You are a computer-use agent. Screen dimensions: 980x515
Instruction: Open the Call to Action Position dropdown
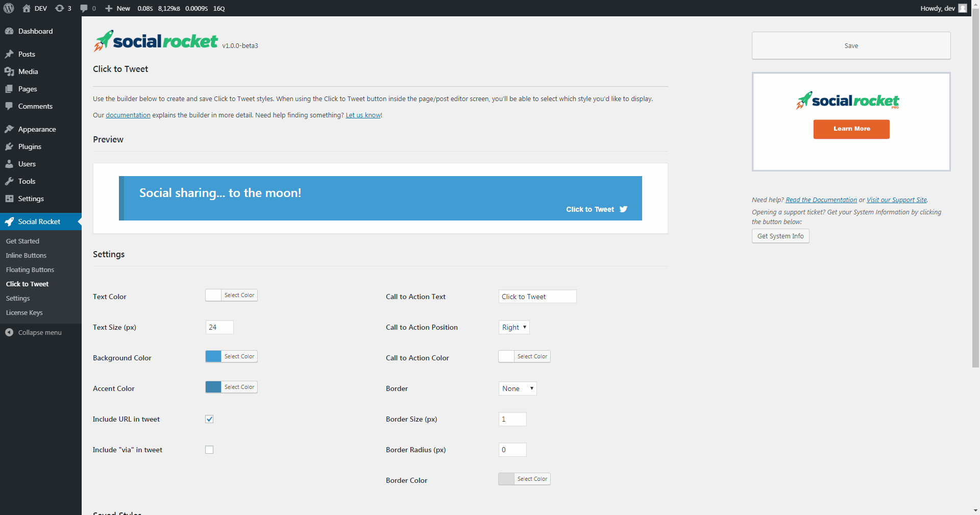[514, 327]
